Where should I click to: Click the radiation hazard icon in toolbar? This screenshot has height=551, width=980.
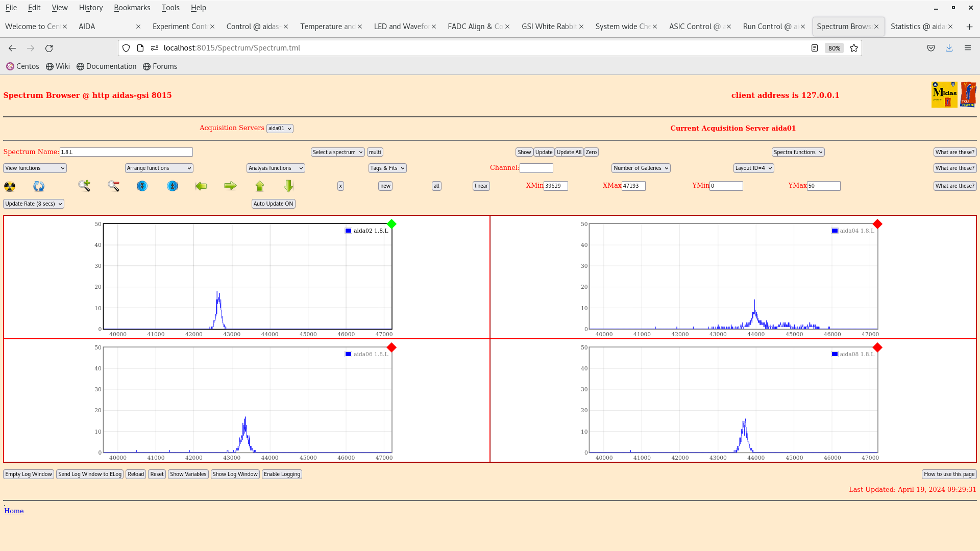click(x=10, y=186)
